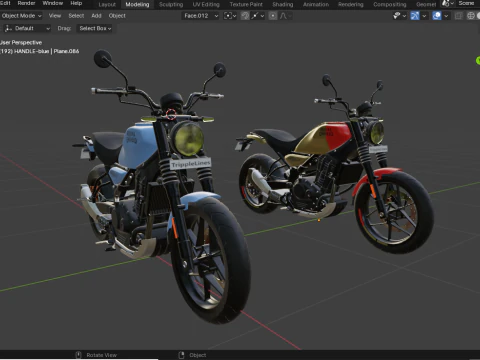Switch to the Shading workspace tab
This screenshot has width=480, height=360.
[283, 4]
